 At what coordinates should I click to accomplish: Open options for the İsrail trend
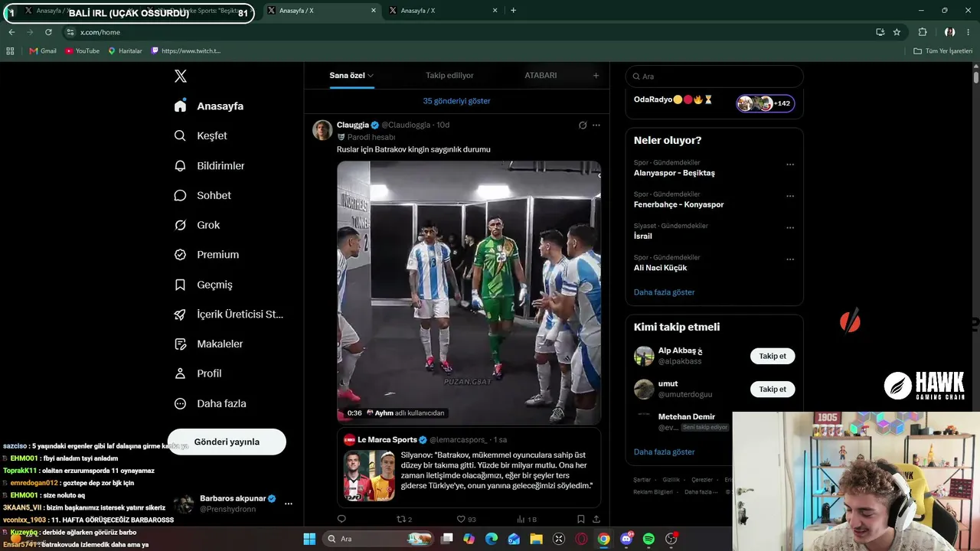[x=790, y=227]
